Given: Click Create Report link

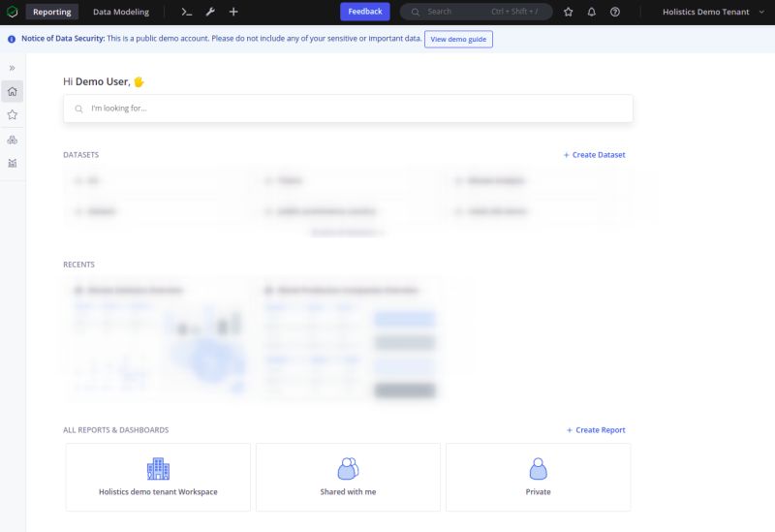Looking at the screenshot, I should tap(596, 430).
